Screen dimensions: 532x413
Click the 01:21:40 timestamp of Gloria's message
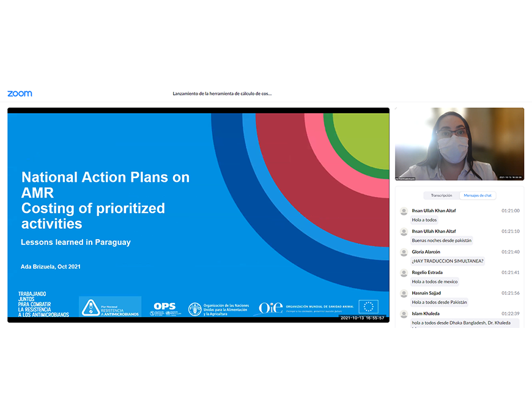510,251
